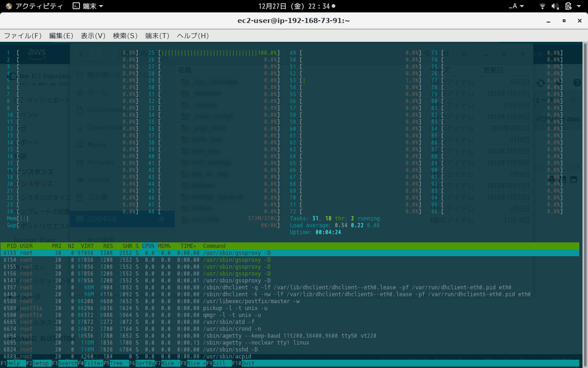Click the Load average readout
Screen dimensions: 588x368
(334, 225)
